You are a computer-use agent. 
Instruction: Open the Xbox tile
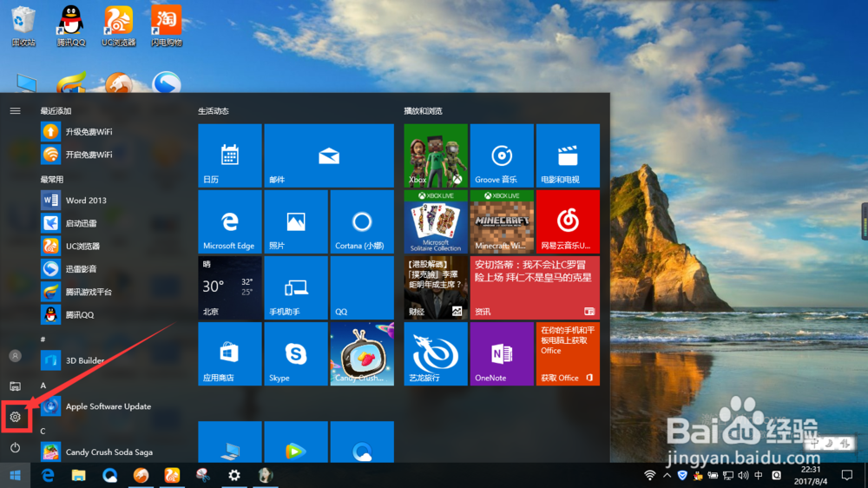tap(436, 155)
